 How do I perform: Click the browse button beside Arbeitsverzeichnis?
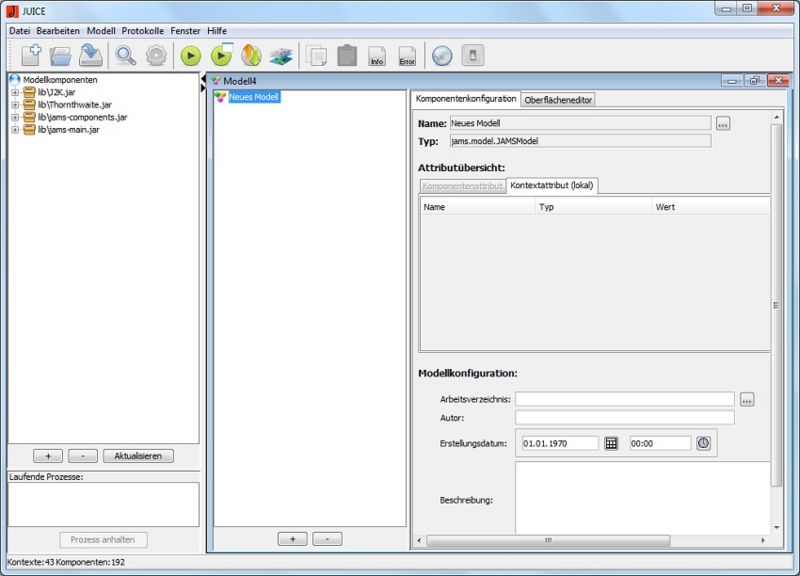point(747,399)
